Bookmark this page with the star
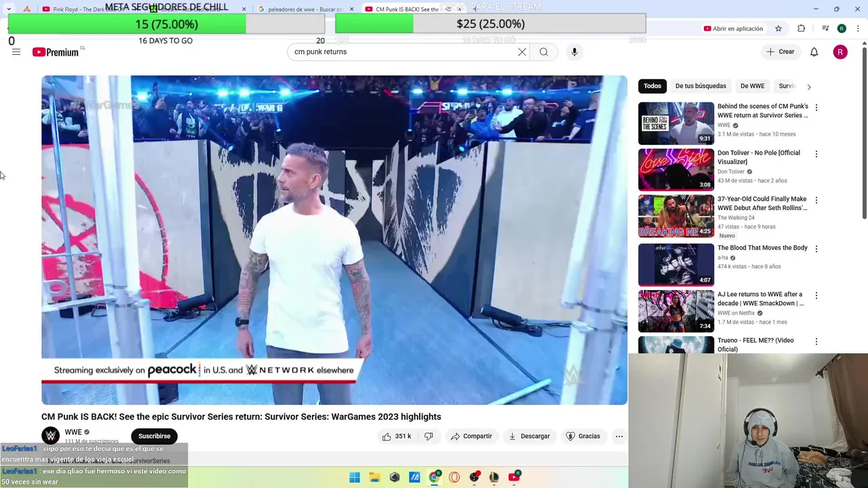Screen dimensions: 868x488 [x=778, y=28]
